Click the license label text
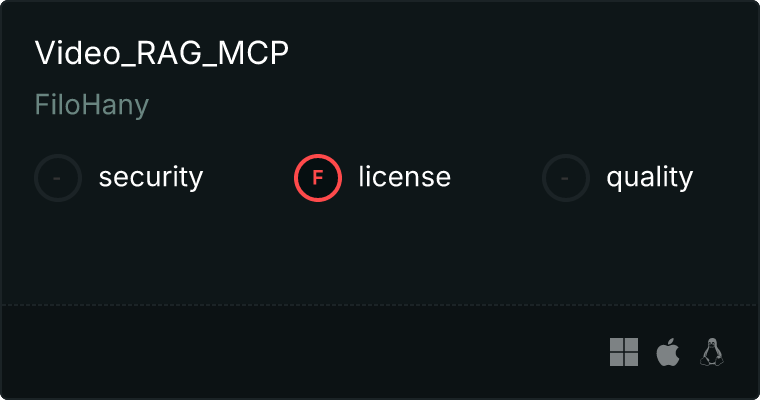The width and height of the screenshot is (760, 400). click(x=405, y=176)
